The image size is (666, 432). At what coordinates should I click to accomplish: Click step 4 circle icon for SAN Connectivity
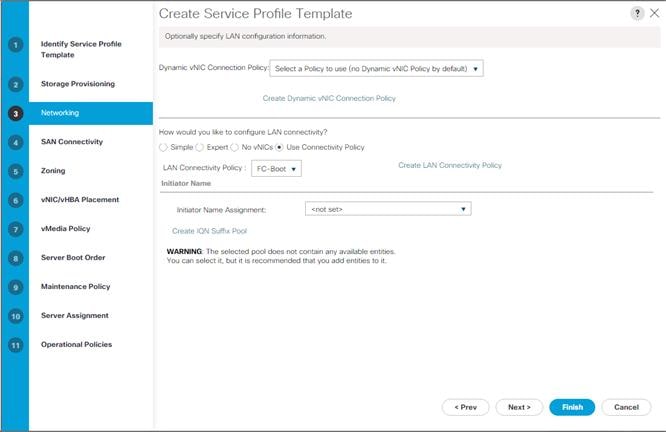(16, 142)
